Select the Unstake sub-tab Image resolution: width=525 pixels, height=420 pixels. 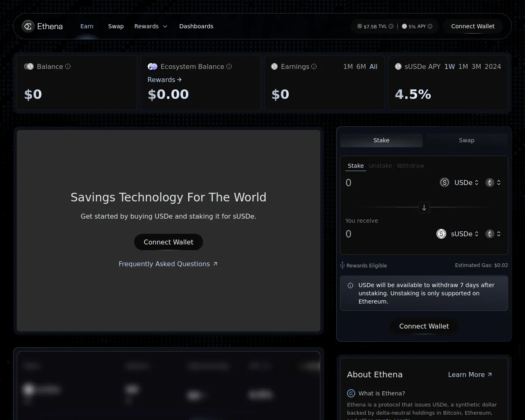380,166
